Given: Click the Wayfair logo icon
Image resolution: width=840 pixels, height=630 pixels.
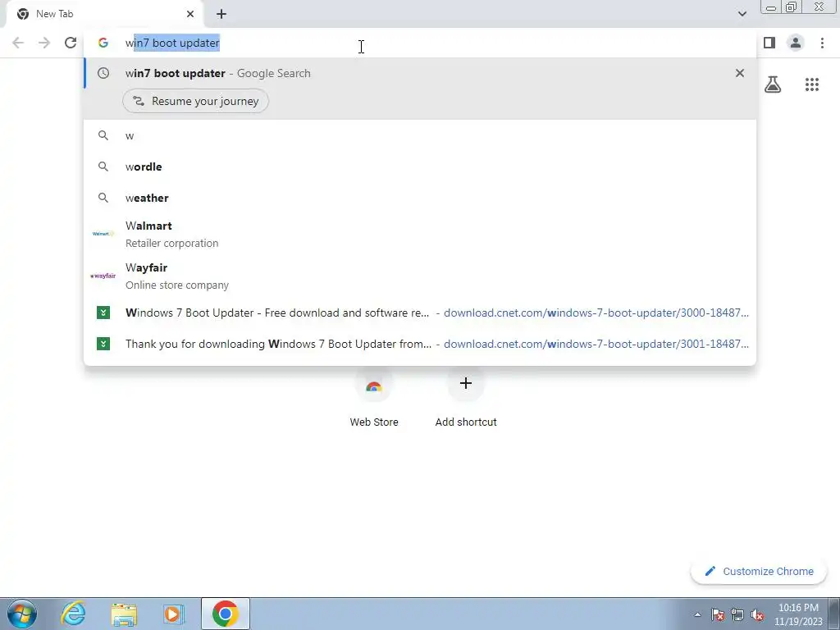Looking at the screenshot, I should 103,276.
